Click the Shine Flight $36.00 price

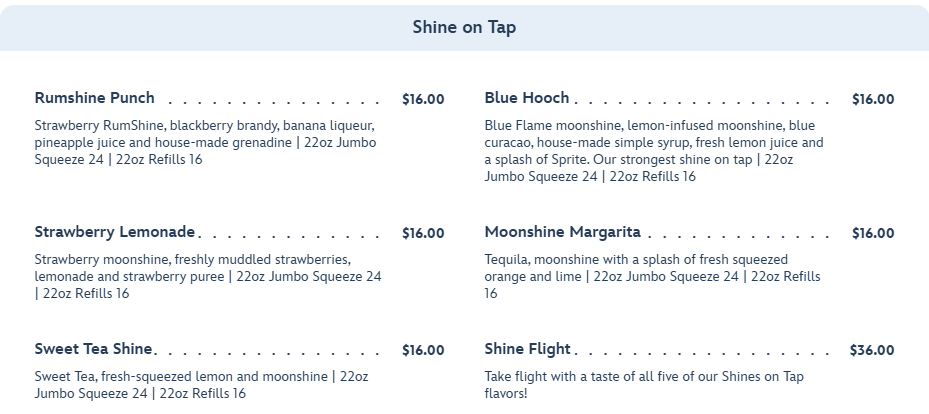(x=872, y=350)
